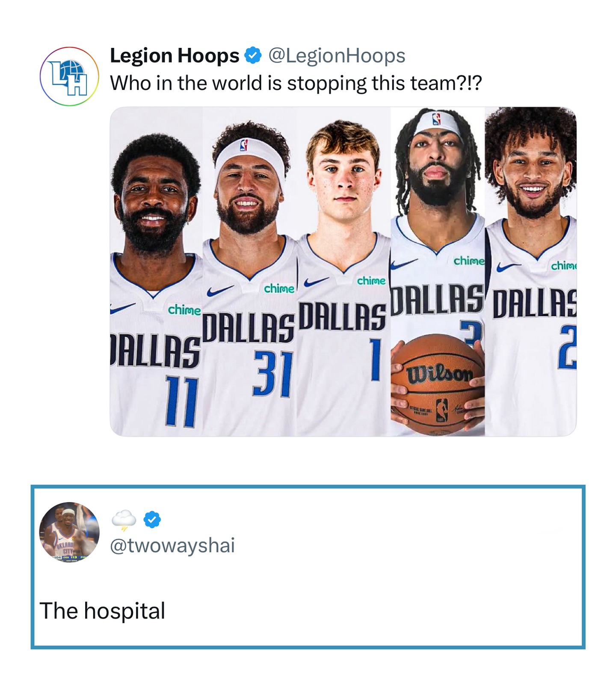Open the Legion Hoops display name
Screen dimensions: 616x678
click(175, 55)
